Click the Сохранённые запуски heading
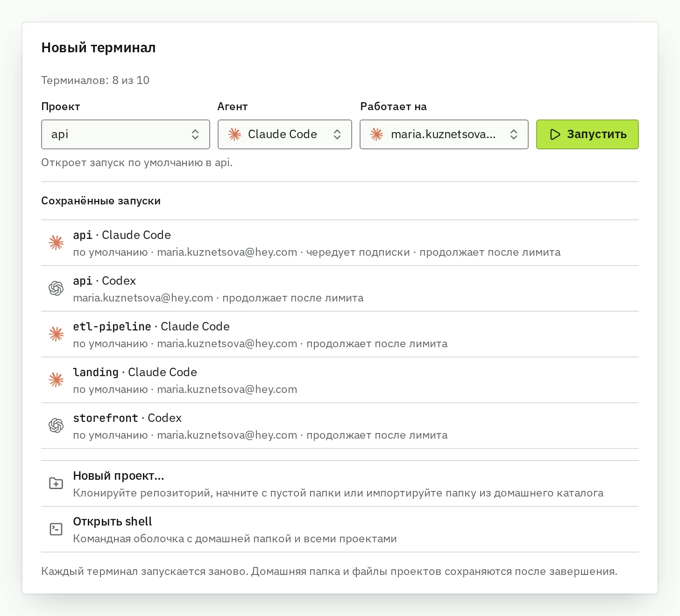This screenshot has height=616, width=680. pos(101,201)
